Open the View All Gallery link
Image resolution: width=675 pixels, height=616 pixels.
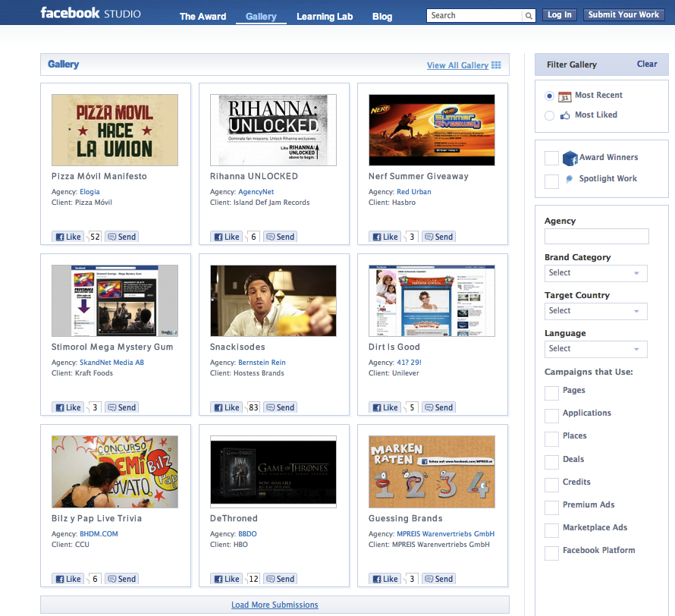click(457, 65)
